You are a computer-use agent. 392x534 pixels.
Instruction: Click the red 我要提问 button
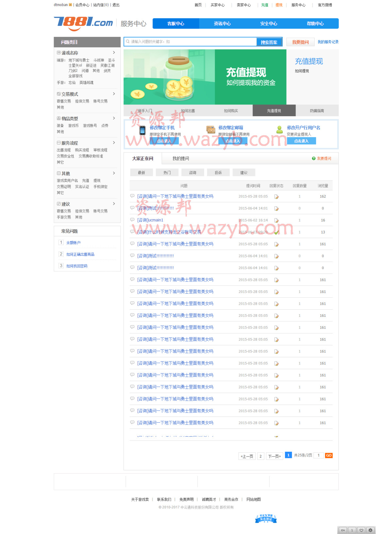pos(301,42)
